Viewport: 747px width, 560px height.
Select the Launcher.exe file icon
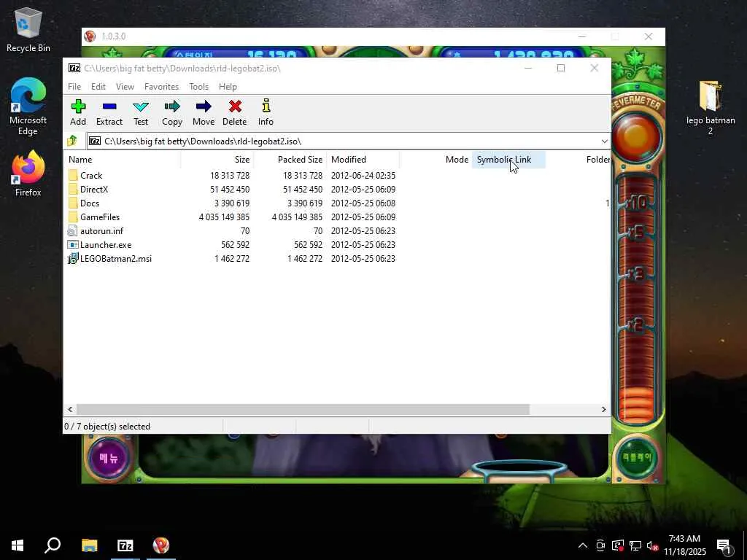coord(72,245)
